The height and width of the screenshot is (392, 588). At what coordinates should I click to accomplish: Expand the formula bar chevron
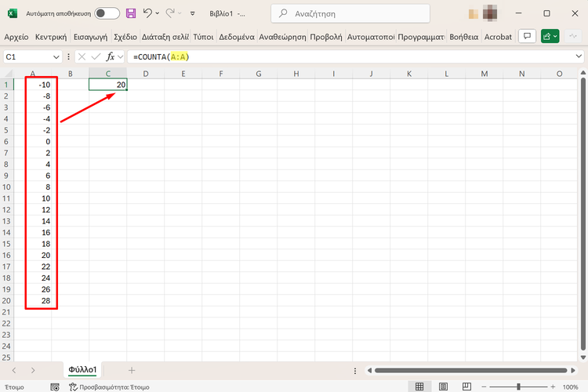point(578,57)
